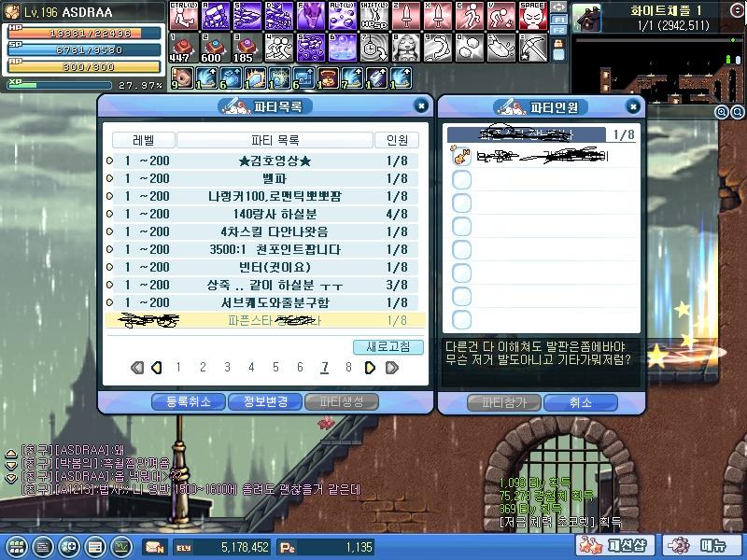Use the purple potion with 185 count
Image resolution: width=747 pixels, height=560 pixels.
click(247, 48)
